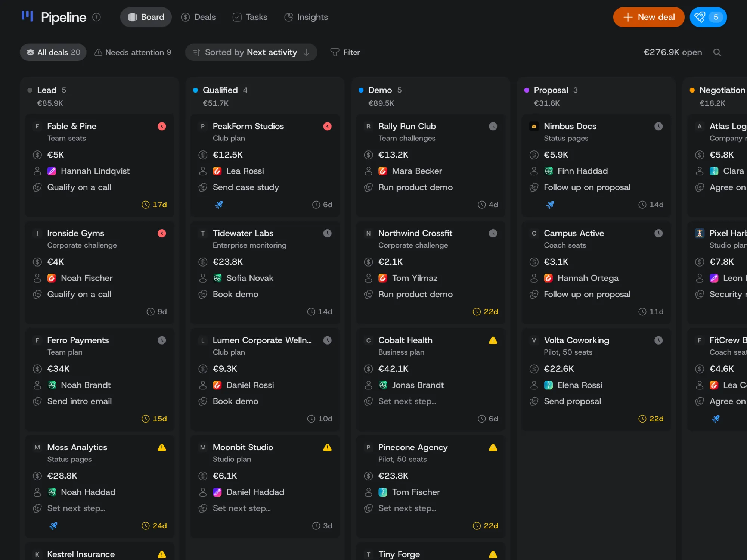
Task: Open the Ferro Payments deal card title
Action: (x=78, y=340)
